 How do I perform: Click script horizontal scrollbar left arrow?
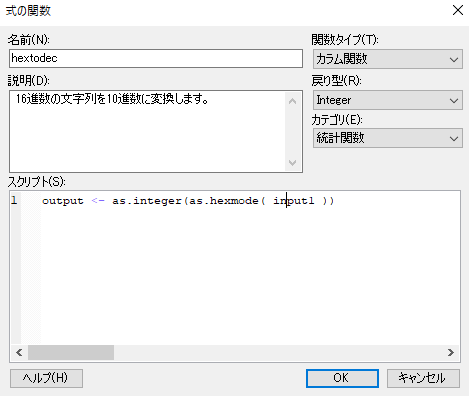click(19, 352)
